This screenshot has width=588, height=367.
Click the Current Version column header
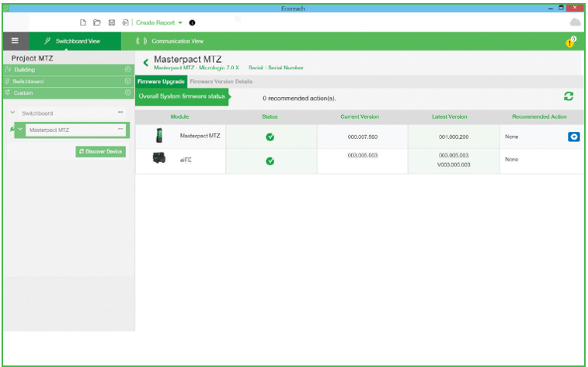pos(360,117)
